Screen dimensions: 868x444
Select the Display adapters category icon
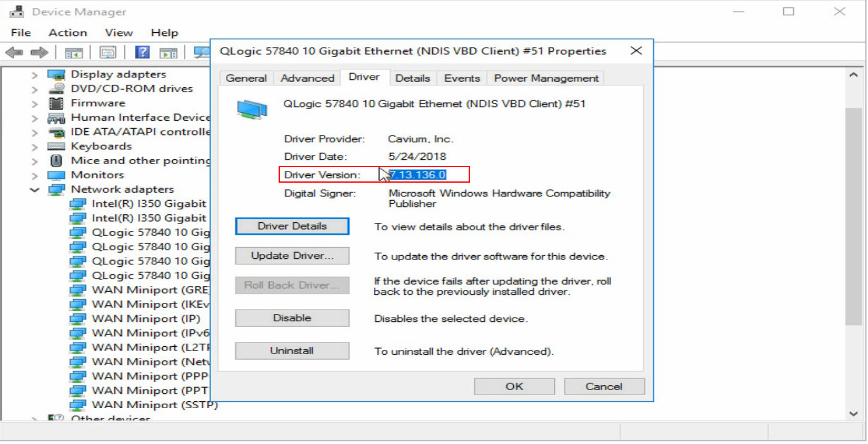56,74
